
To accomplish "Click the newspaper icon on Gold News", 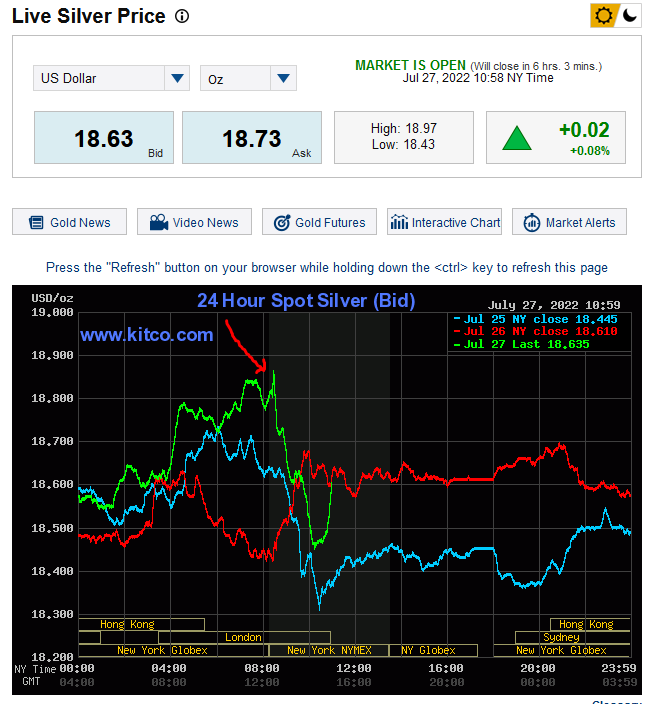I will point(36,223).
